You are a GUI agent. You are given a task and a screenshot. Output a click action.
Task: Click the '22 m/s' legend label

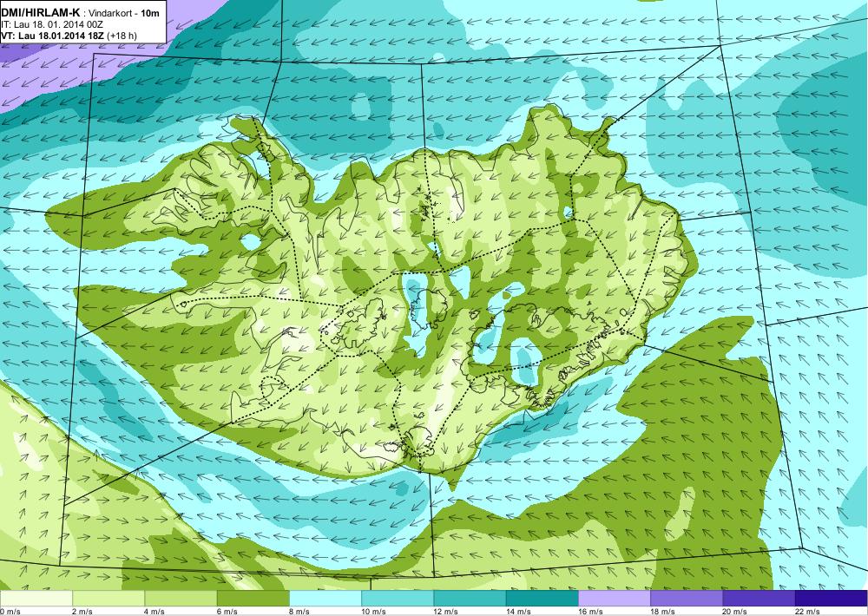click(807, 612)
